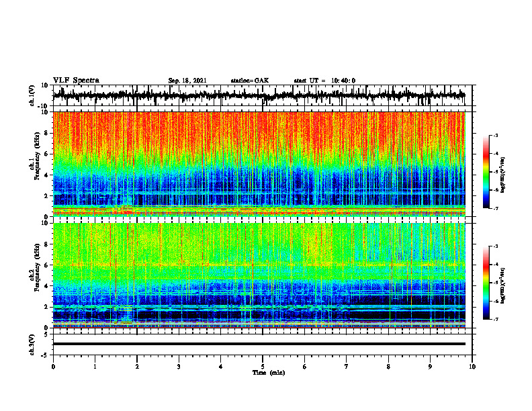The image size is (532, 411).
Task: Click the "-7" label below ch.1 colorbar
Action: pyautogui.click(x=496, y=208)
